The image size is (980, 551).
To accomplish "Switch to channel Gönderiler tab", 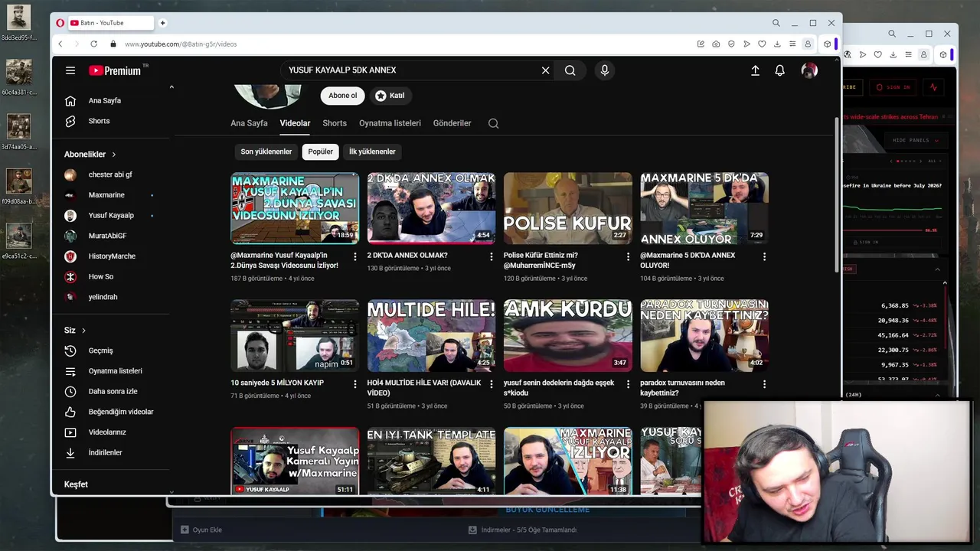I will 452,123.
